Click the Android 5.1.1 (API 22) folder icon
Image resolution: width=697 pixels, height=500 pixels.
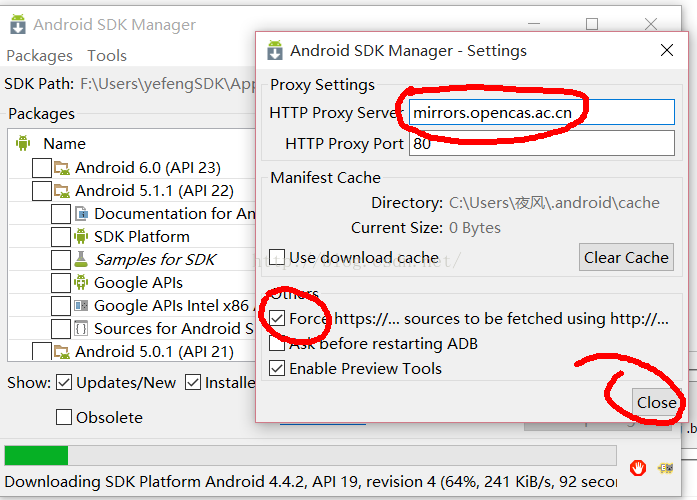[62, 191]
